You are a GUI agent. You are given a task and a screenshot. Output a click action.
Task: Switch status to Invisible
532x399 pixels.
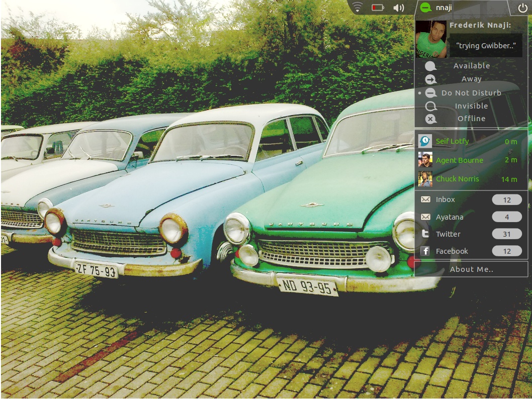[x=471, y=106]
